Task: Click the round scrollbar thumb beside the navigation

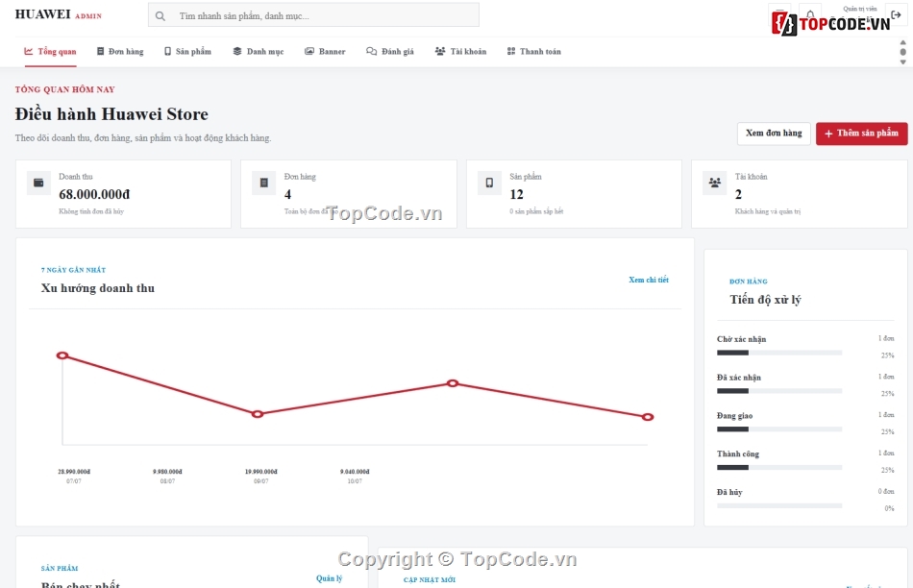Action: pyautogui.click(x=903, y=52)
